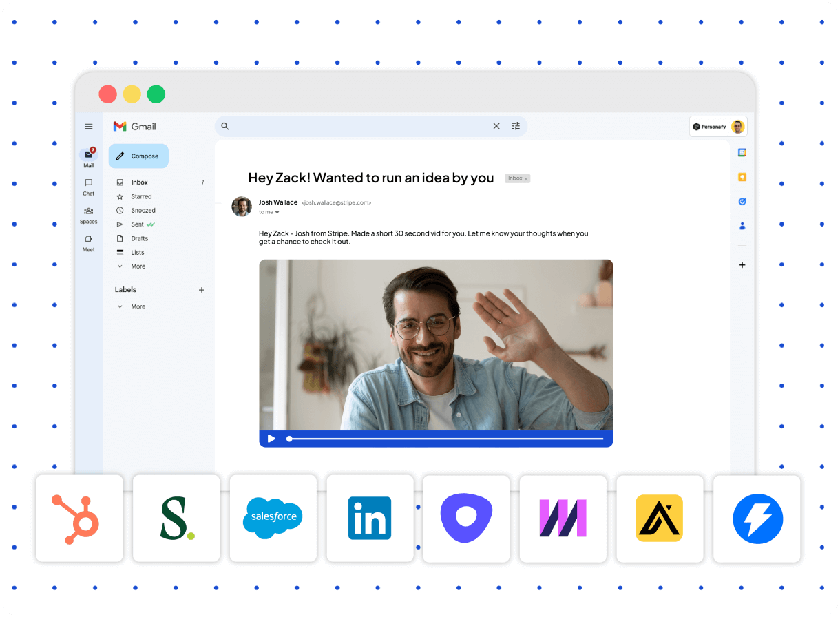Screen dimensions: 840x617
Task: Open the Meet section in sidebar
Action: pyautogui.click(x=89, y=243)
